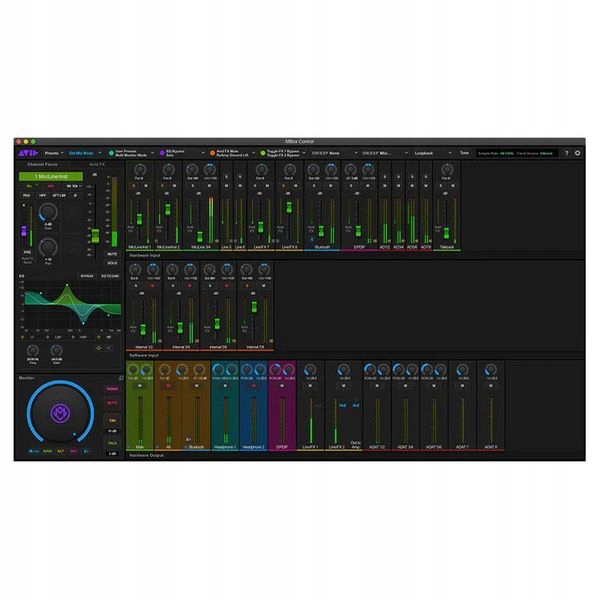
Task: Select the HMF EQ band
Action: tap(83, 337)
